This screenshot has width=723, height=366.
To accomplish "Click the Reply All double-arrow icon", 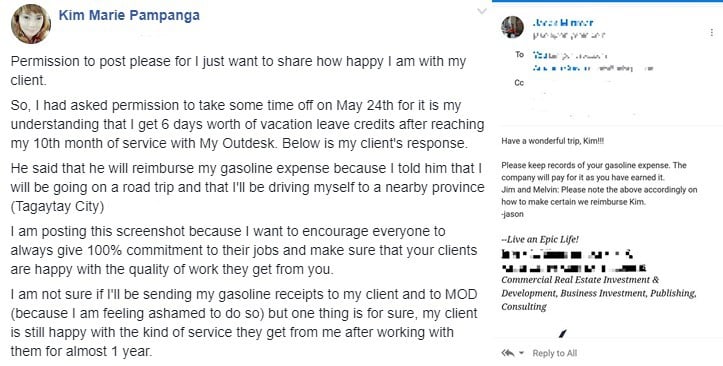I will pos(508,353).
